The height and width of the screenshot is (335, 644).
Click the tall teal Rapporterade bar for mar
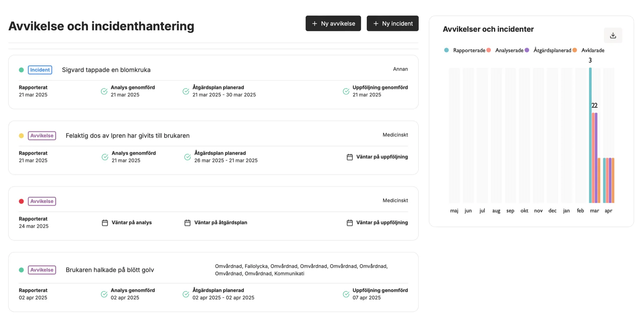coord(590,136)
